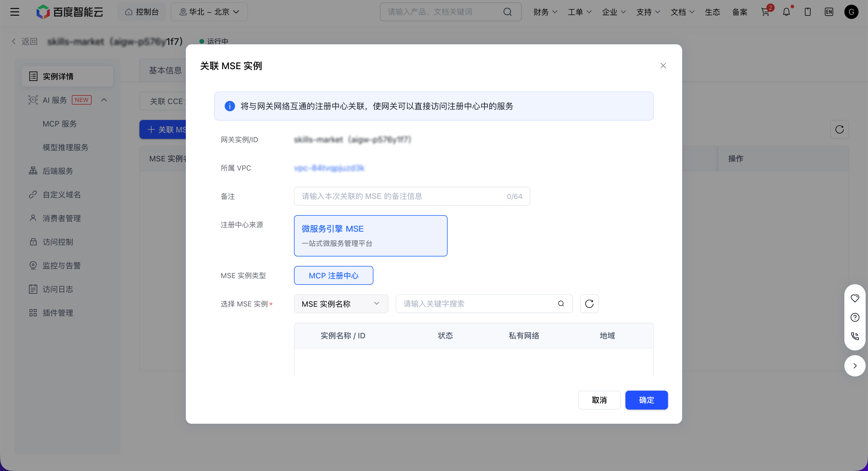Click the 状态 column header

point(445,336)
